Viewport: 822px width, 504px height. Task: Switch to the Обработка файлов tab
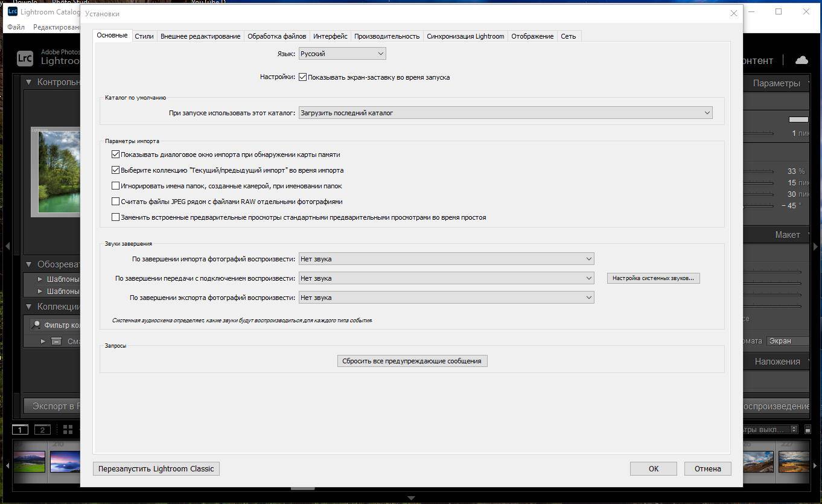[x=277, y=36]
